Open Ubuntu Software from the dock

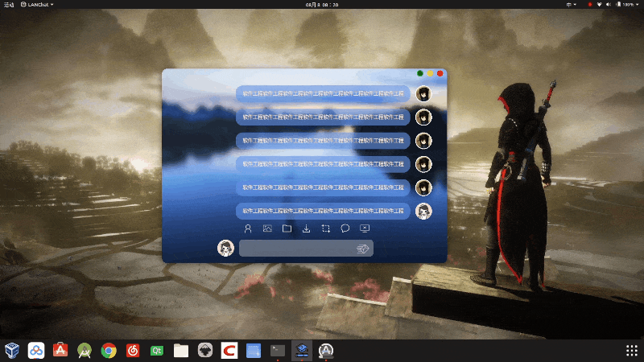point(60,351)
